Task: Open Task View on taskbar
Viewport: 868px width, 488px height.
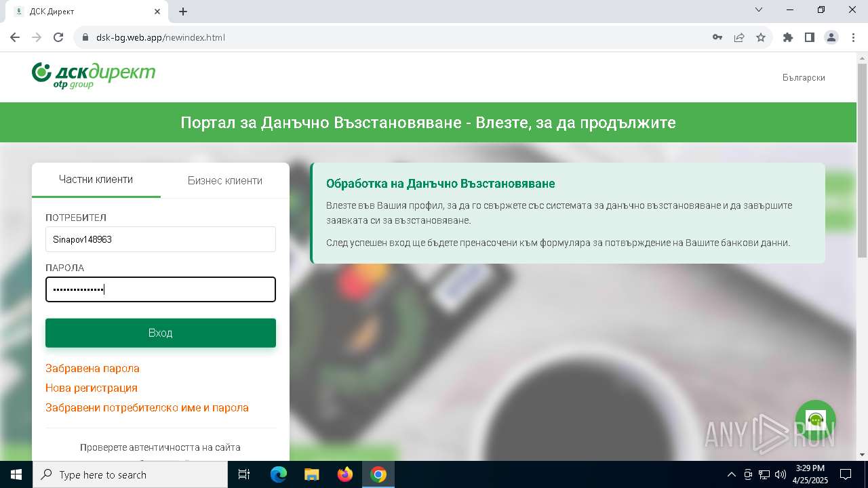Action: pos(244,474)
